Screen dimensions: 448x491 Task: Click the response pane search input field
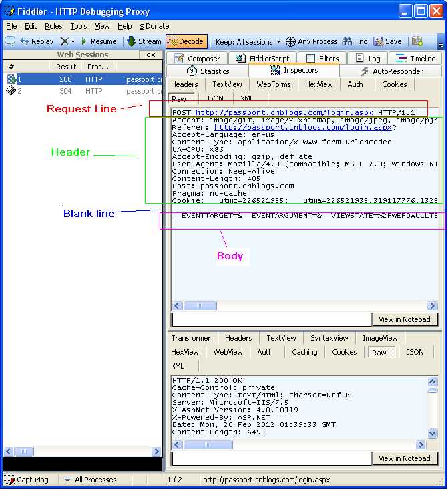pyautogui.click(x=272, y=459)
